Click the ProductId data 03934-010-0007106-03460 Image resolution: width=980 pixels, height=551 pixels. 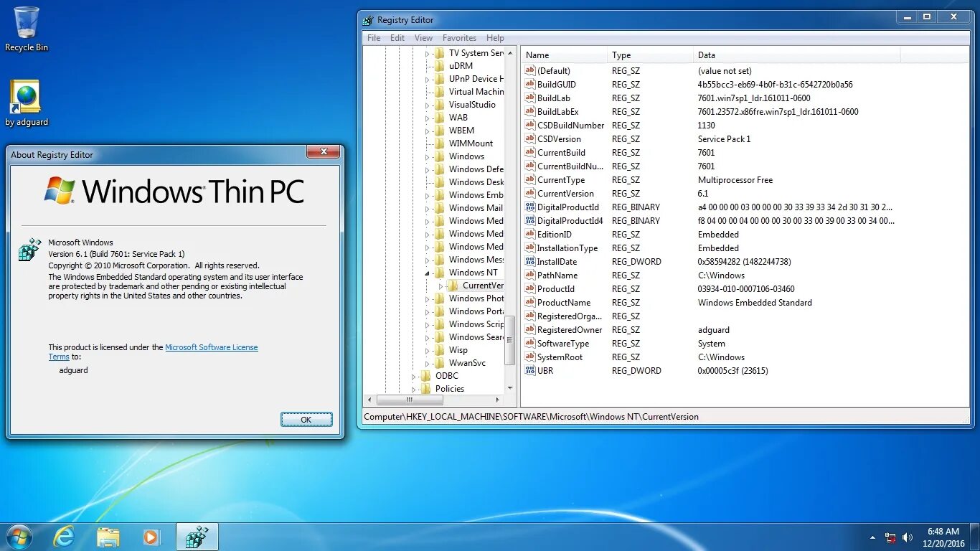[746, 289]
